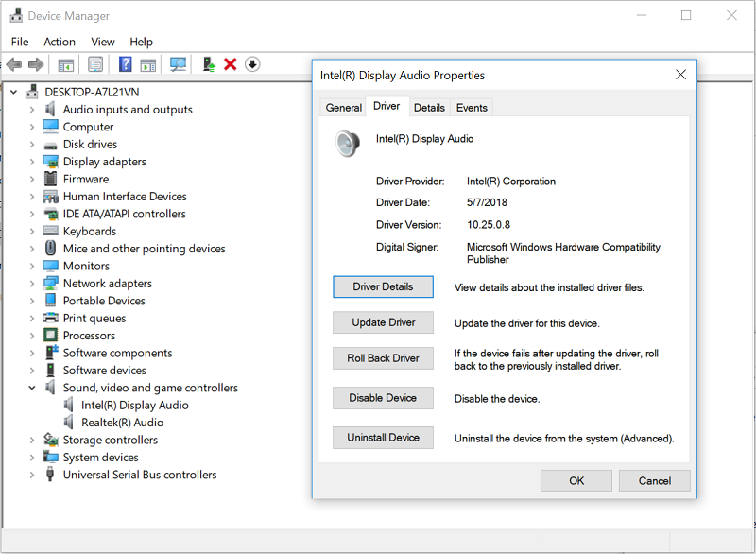
Task: Click the Storage controllers icon
Action: (51, 440)
